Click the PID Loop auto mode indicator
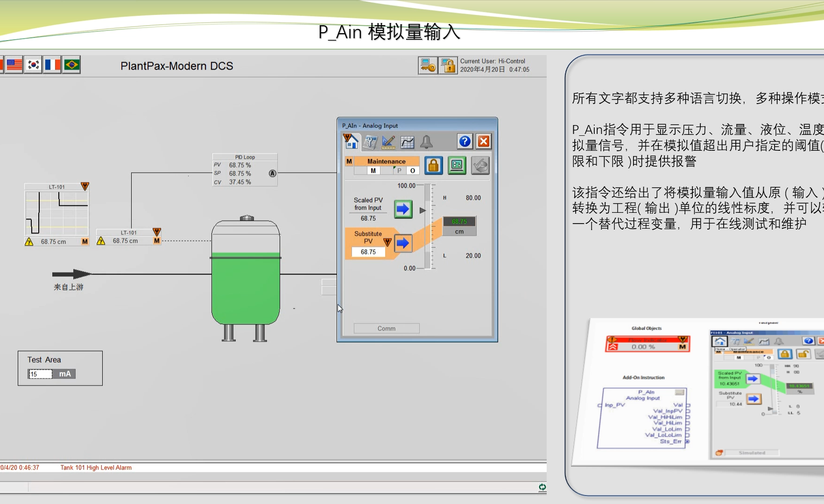Viewport: 824px width, 504px height. (273, 174)
